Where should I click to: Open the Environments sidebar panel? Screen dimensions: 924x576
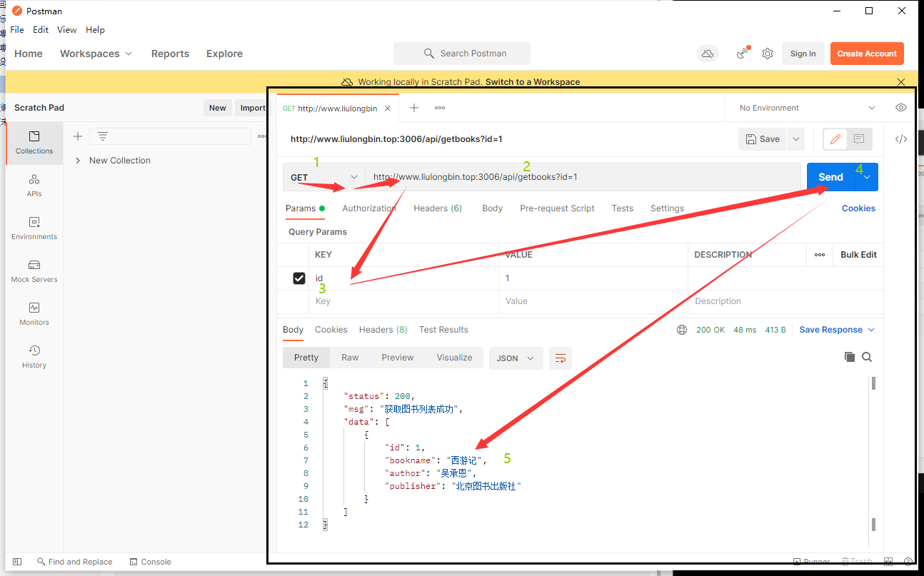click(x=34, y=228)
